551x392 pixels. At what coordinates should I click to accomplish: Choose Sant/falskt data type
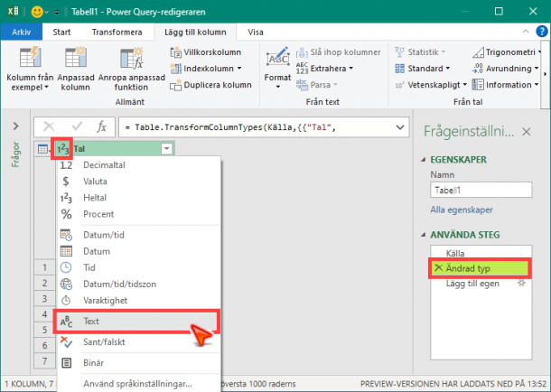pyautogui.click(x=137, y=342)
